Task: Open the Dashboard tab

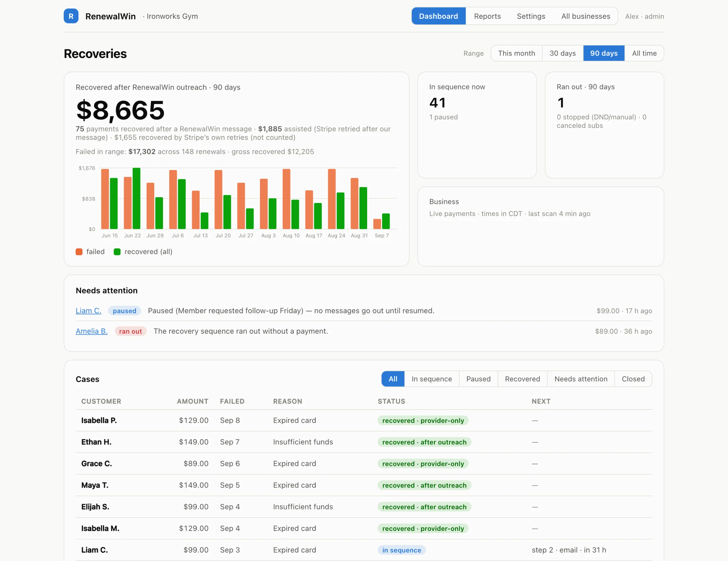Action: pyautogui.click(x=438, y=16)
